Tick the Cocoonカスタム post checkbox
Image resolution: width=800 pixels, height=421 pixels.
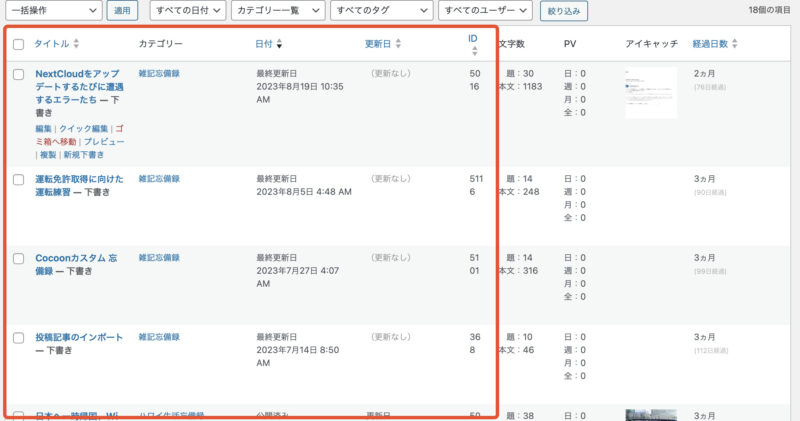coord(18,258)
